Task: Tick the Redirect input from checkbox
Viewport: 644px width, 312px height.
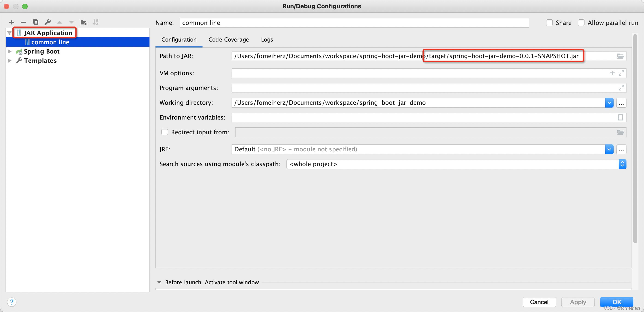Action: pos(164,132)
